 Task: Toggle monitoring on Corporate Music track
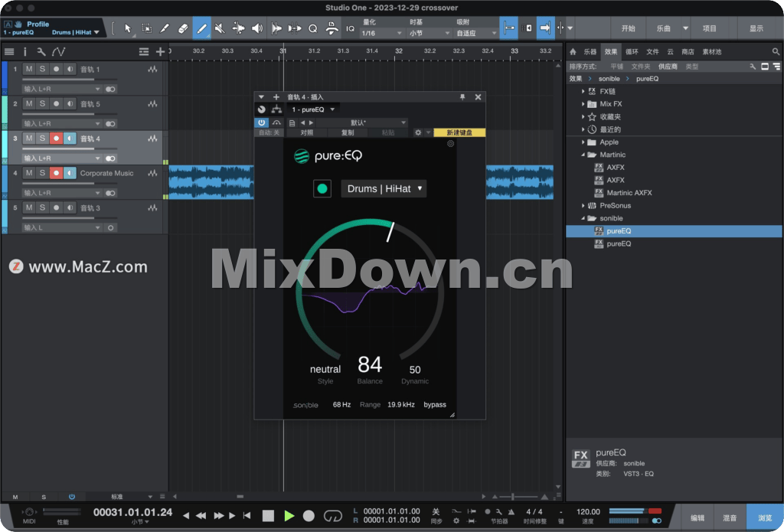click(x=70, y=173)
